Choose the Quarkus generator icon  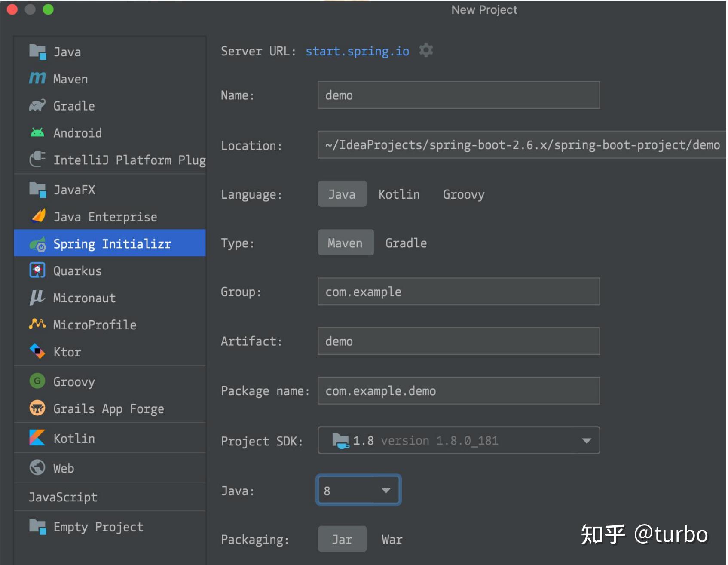(x=37, y=270)
